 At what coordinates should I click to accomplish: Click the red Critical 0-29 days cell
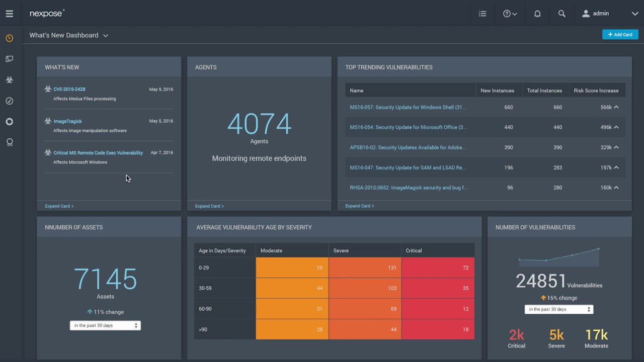tap(438, 267)
